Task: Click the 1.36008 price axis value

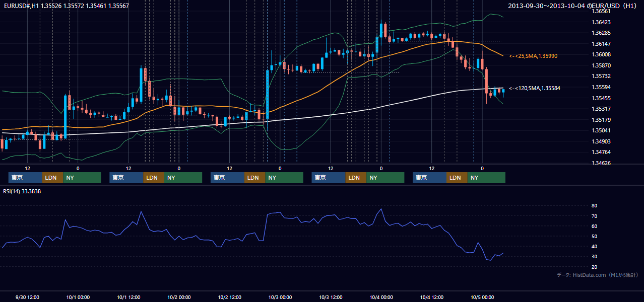Action: point(601,54)
